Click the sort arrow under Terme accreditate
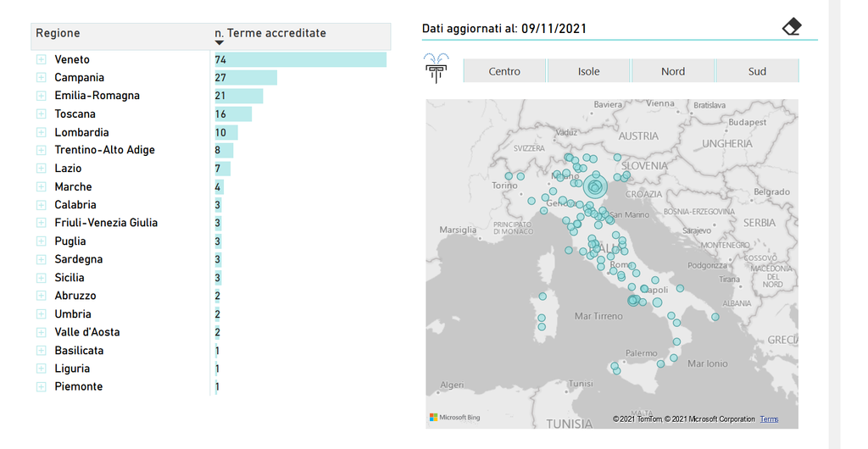 pos(219,43)
